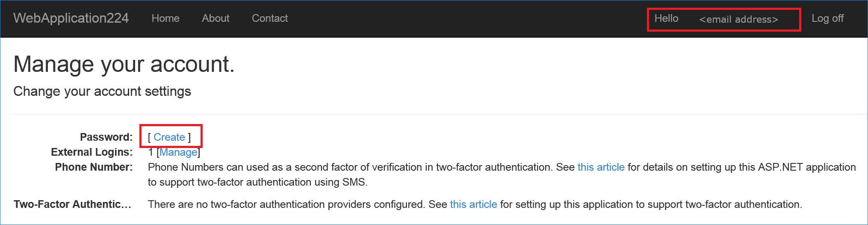Go to the Home page

(165, 18)
